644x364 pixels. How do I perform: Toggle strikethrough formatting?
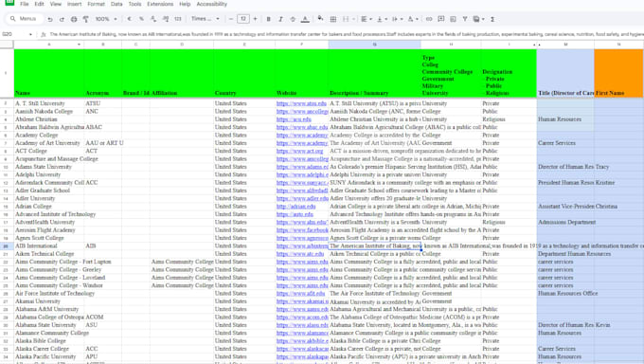(x=293, y=19)
